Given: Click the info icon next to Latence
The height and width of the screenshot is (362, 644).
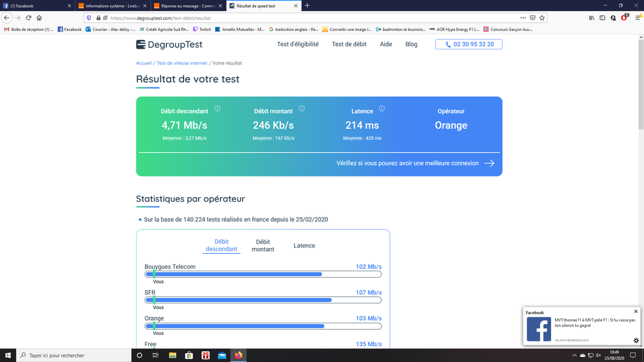Looking at the screenshot, I should coord(382,109).
